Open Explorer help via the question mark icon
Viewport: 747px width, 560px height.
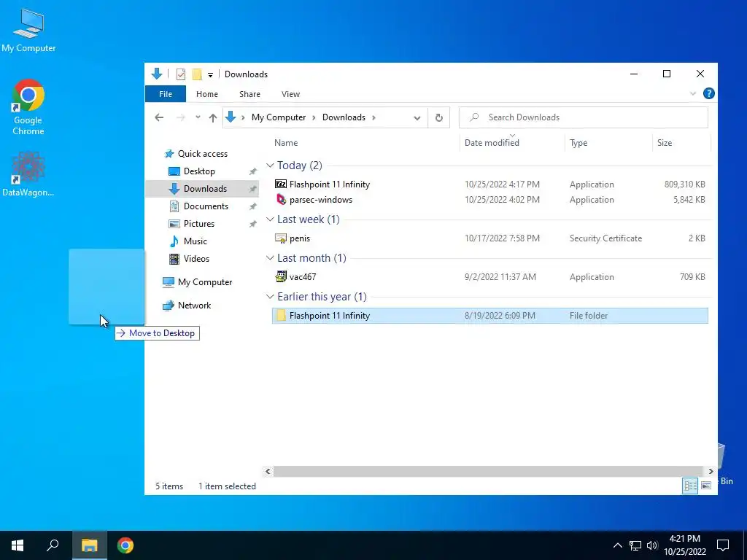(x=708, y=94)
